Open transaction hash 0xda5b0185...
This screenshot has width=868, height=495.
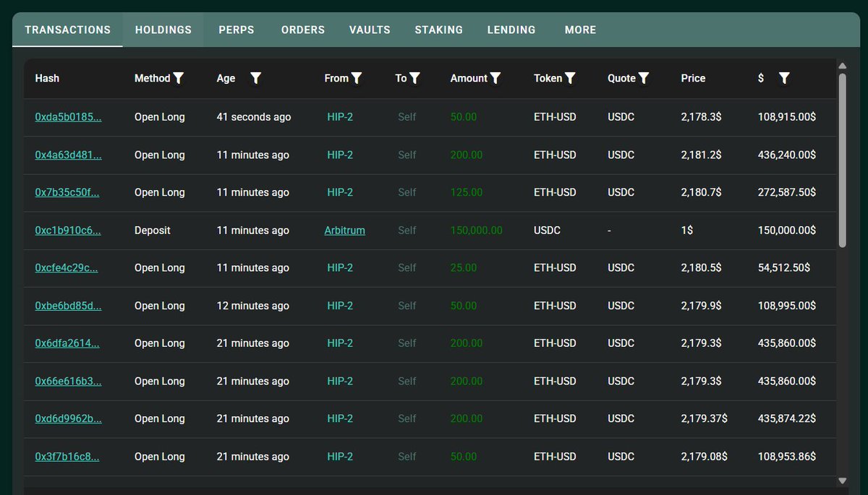(x=68, y=117)
